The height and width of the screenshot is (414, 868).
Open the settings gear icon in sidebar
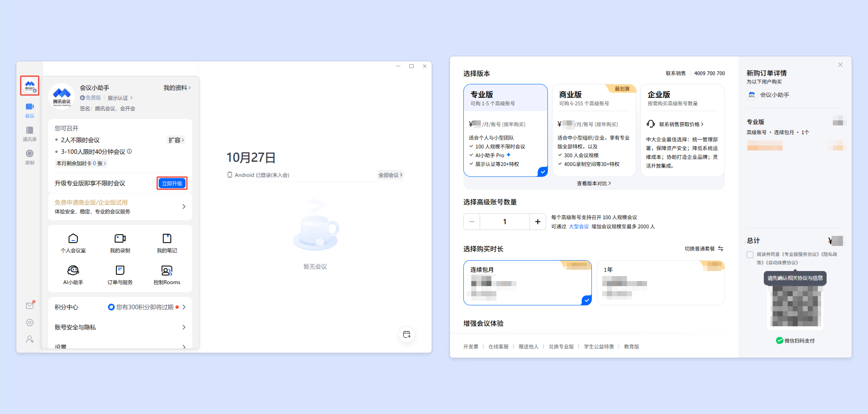pyautogui.click(x=30, y=322)
